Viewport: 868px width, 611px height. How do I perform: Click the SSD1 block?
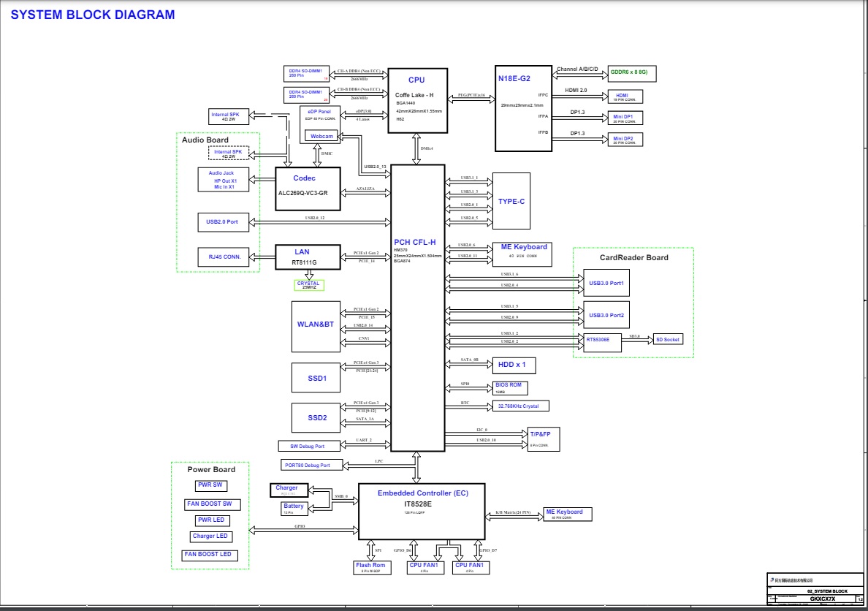[x=316, y=378]
